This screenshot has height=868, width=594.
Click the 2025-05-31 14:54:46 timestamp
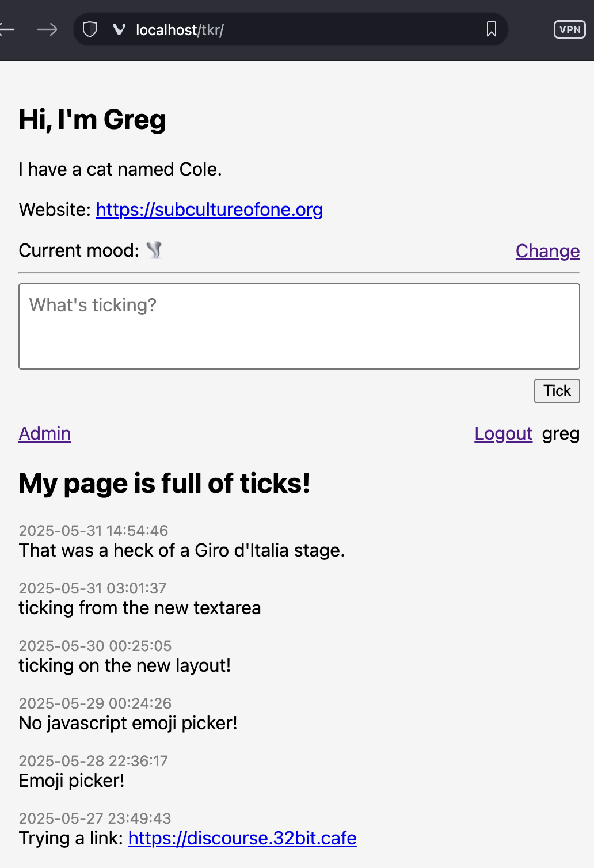pyautogui.click(x=94, y=531)
